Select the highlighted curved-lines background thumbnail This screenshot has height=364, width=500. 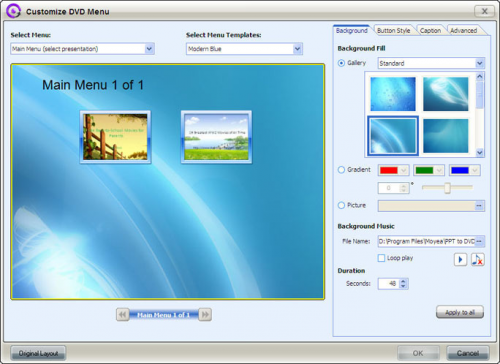click(x=393, y=136)
